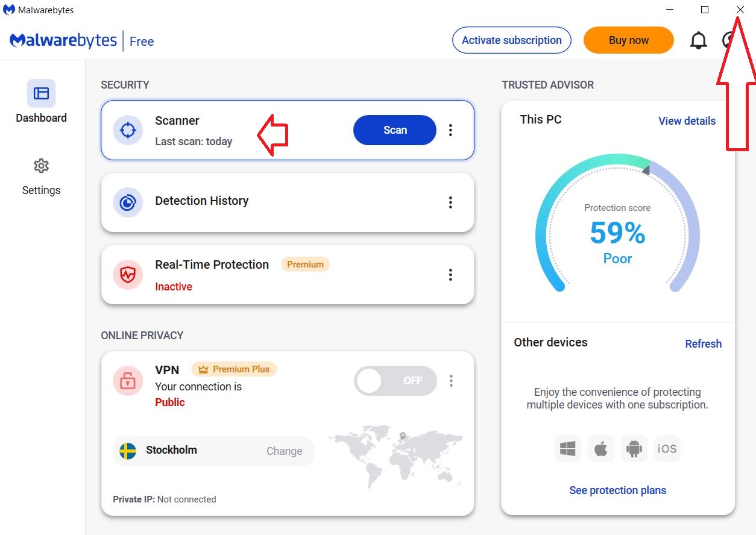Click the 'Other devices' heading

550,342
